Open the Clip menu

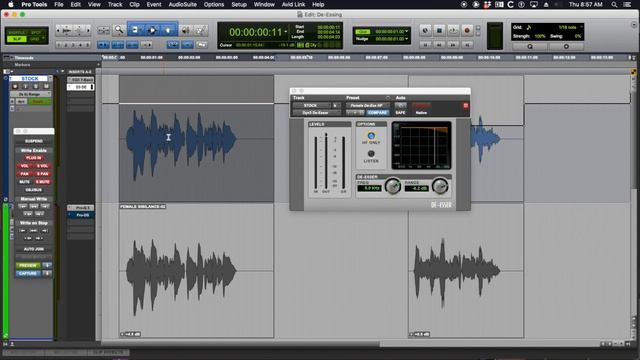click(134, 4)
